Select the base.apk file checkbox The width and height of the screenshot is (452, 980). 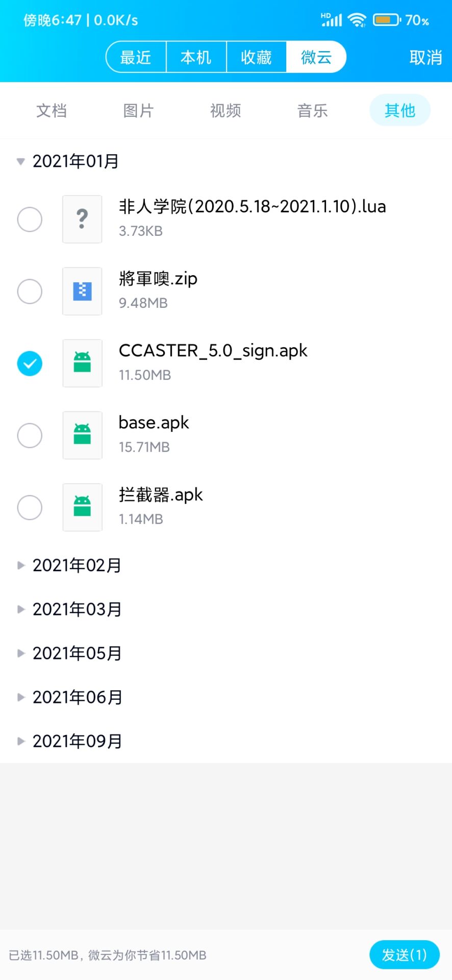point(30,435)
